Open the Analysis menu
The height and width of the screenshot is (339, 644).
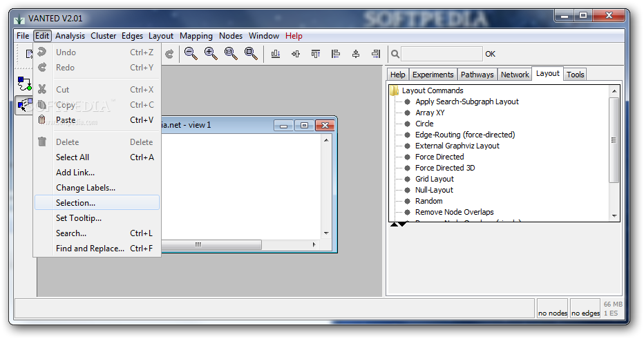(70, 36)
